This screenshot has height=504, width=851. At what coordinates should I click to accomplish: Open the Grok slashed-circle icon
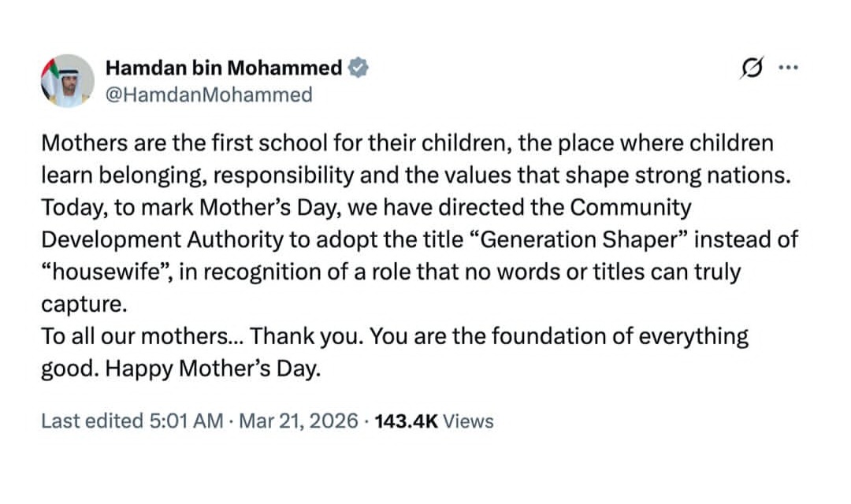tap(753, 69)
